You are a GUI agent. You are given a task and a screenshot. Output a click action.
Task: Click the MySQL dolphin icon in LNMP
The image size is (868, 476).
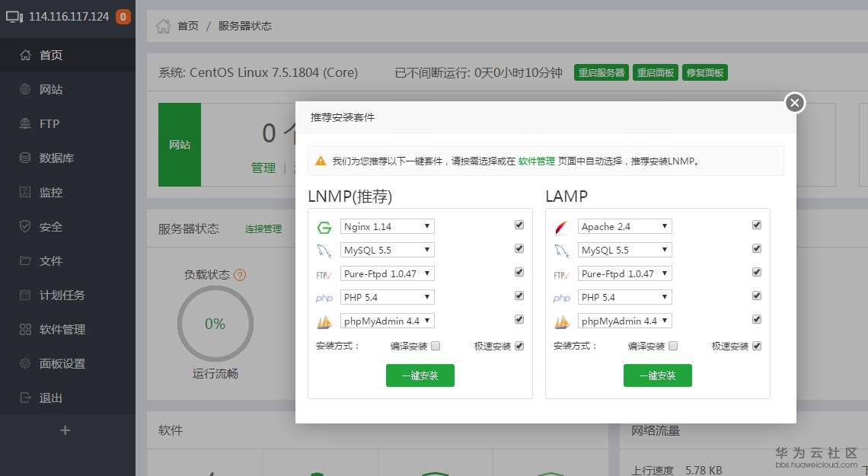[324, 251]
